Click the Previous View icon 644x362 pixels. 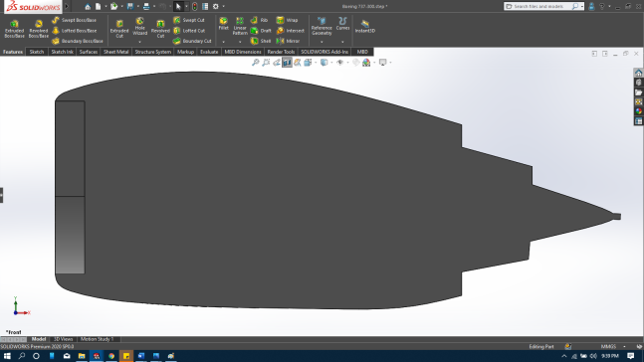(x=277, y=63)
